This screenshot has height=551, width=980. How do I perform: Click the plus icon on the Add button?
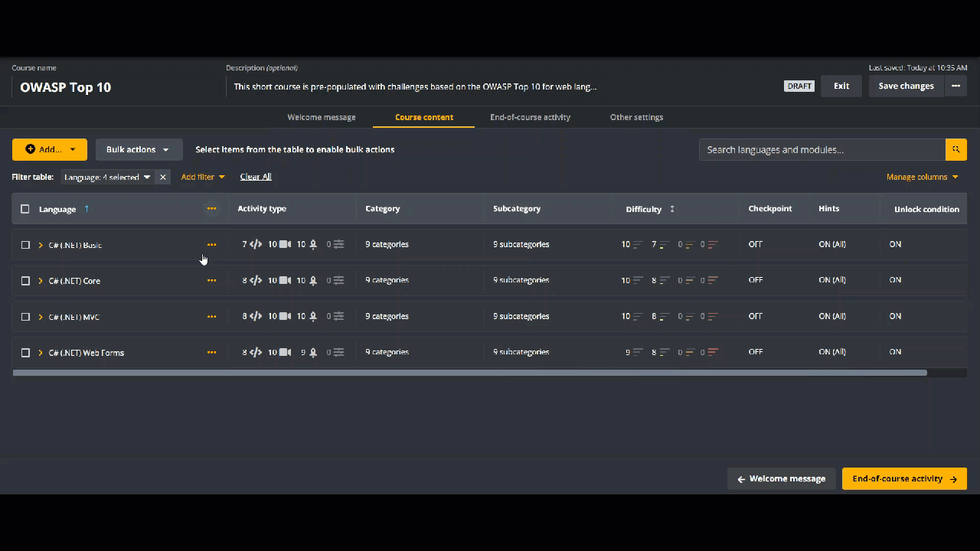31,149
